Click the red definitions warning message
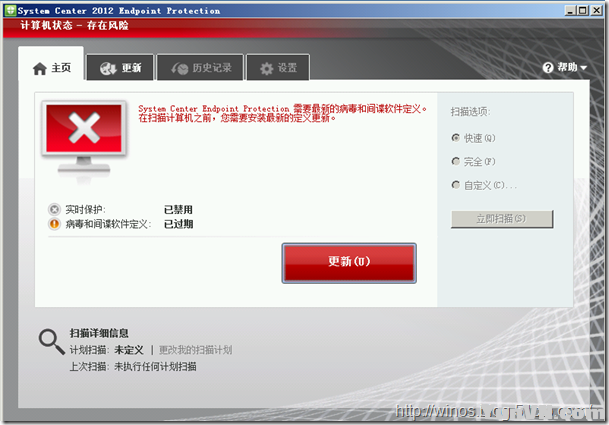This screenshot has height=425, width=609. click(x=282, y=113)
